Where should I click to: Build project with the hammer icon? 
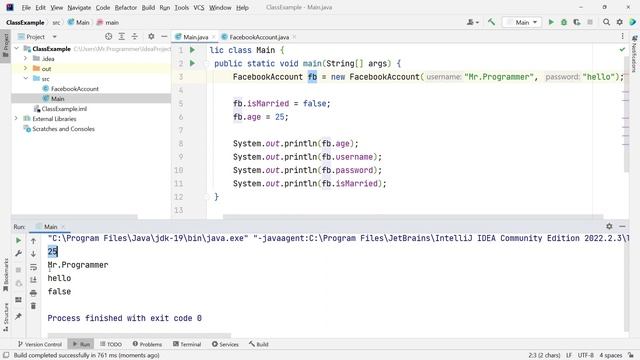[491, 22]
